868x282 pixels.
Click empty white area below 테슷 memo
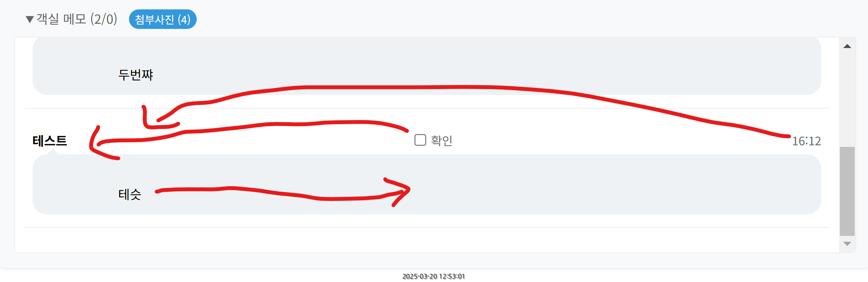(x=426, y=240)
